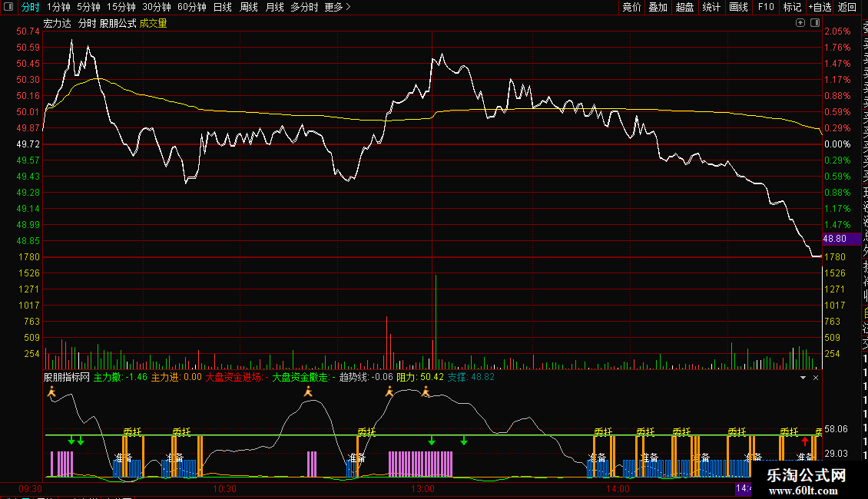Open the 多分时 multi-day view menu
The width and height of the screenshot is (868, 499).
[x=304, y=7]
